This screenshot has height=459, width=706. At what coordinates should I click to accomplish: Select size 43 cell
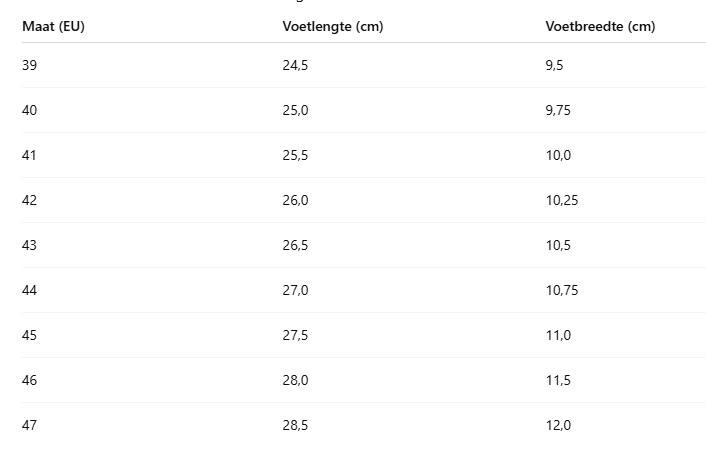[29, 245]
